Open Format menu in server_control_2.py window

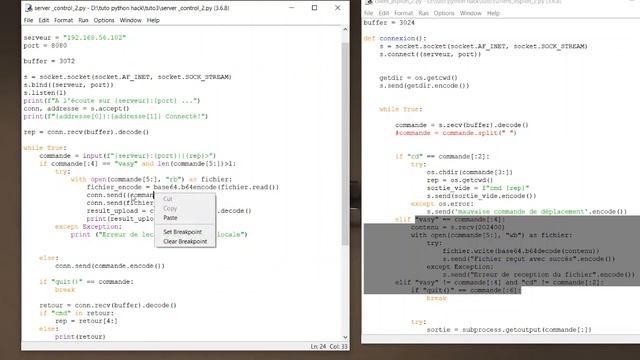pos(63,20)
